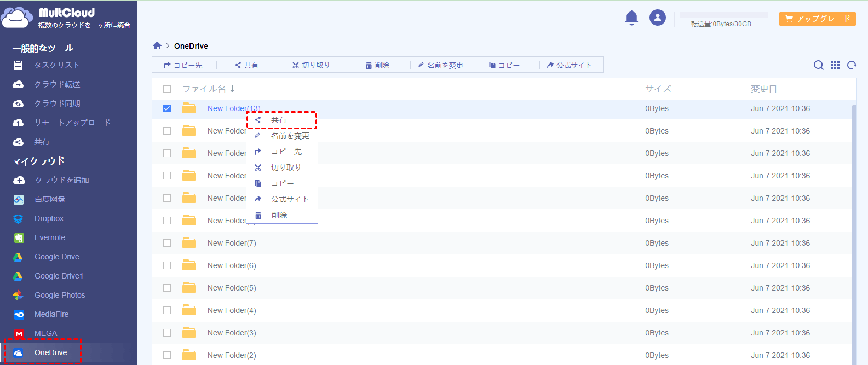
Task: Choose 名前を変更 in the context menu
Action: 282,136
